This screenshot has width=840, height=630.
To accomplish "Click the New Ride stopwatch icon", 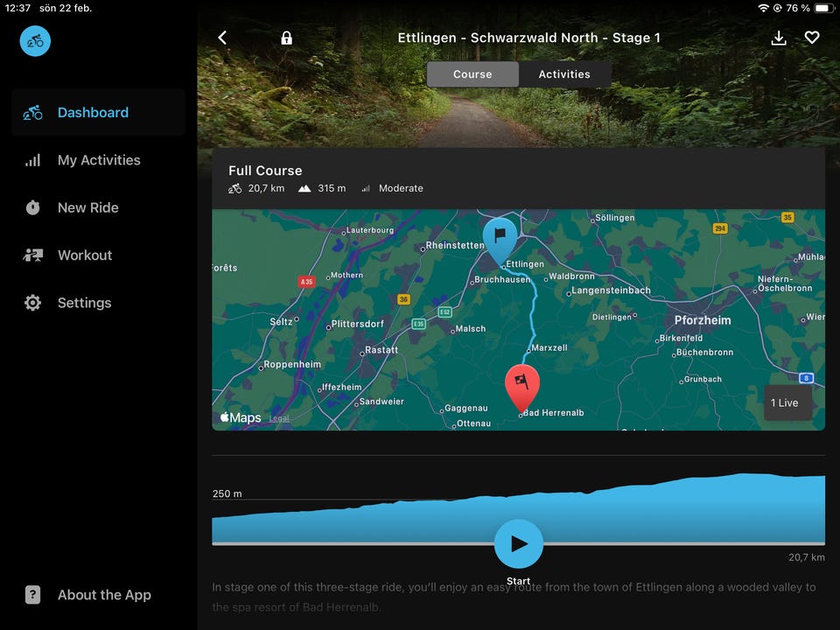I will click(32, 207).
